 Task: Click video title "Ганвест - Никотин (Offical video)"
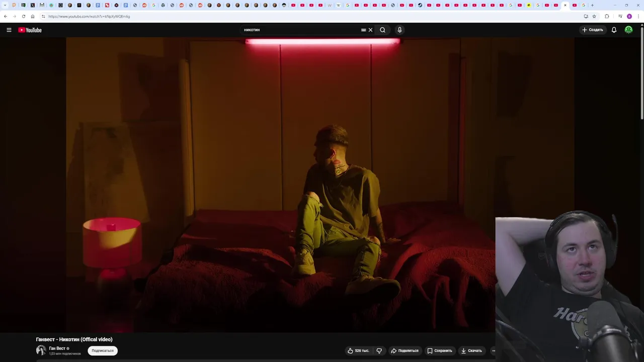coord(74,339)
